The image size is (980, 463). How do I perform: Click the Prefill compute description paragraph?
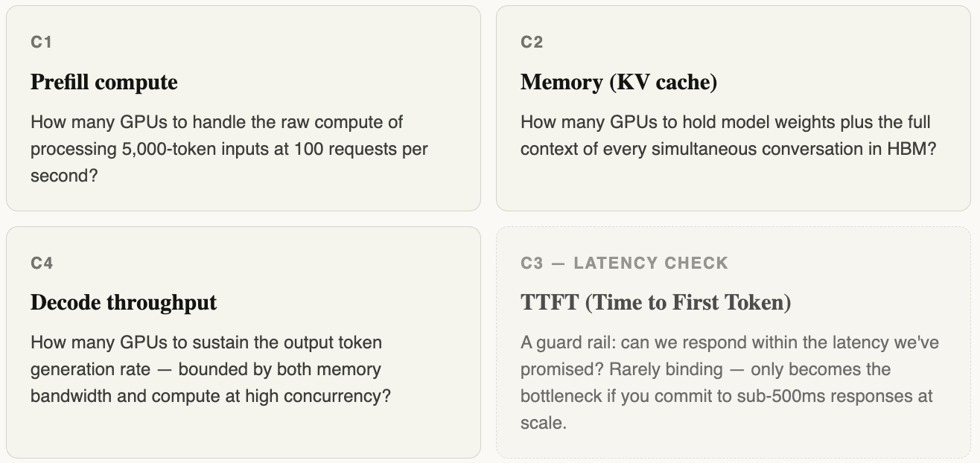(x=229, y=149)
